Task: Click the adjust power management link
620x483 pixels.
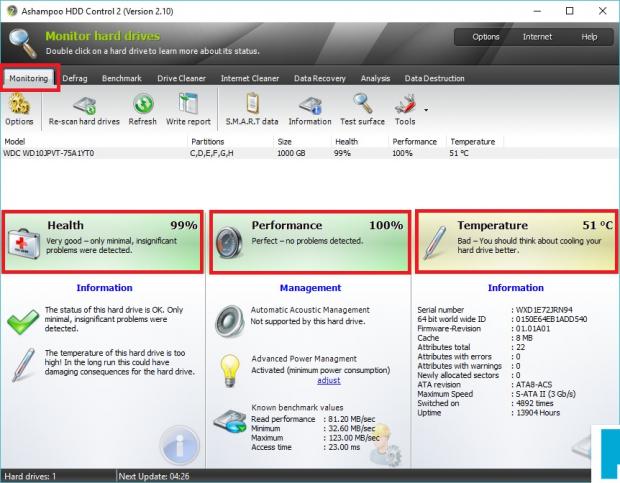Action: (328, 380)
